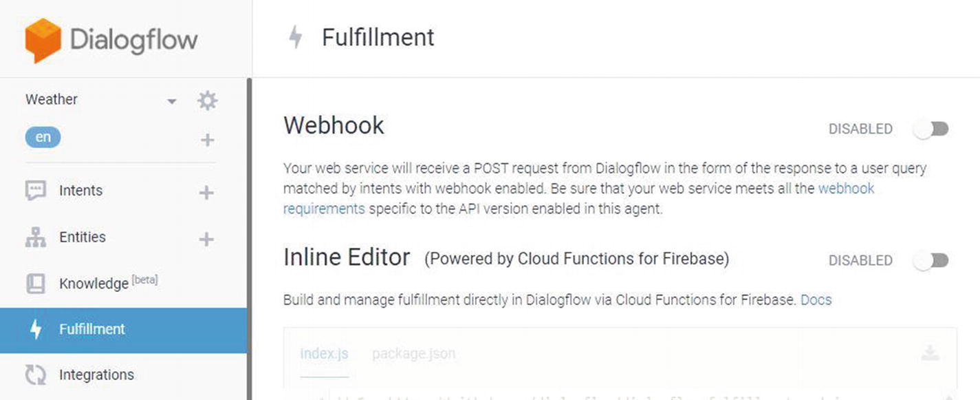Click the sidebar vertical scrollbar

250,239
